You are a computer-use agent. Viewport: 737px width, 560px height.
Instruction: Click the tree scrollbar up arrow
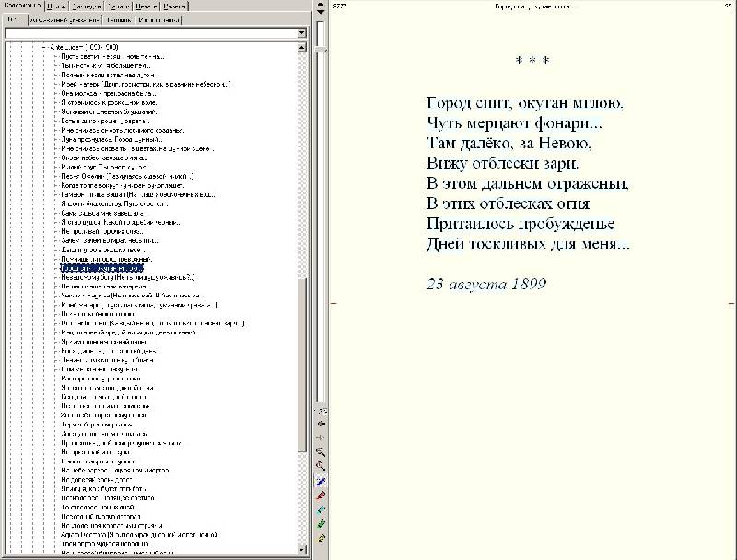[302, 46]
